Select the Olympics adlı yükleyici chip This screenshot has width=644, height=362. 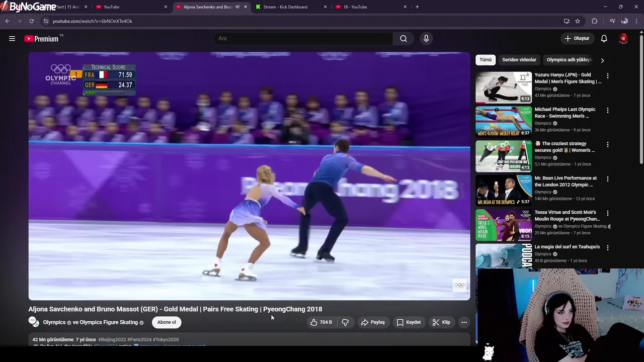pyautogui.click(x=569, y=60)
